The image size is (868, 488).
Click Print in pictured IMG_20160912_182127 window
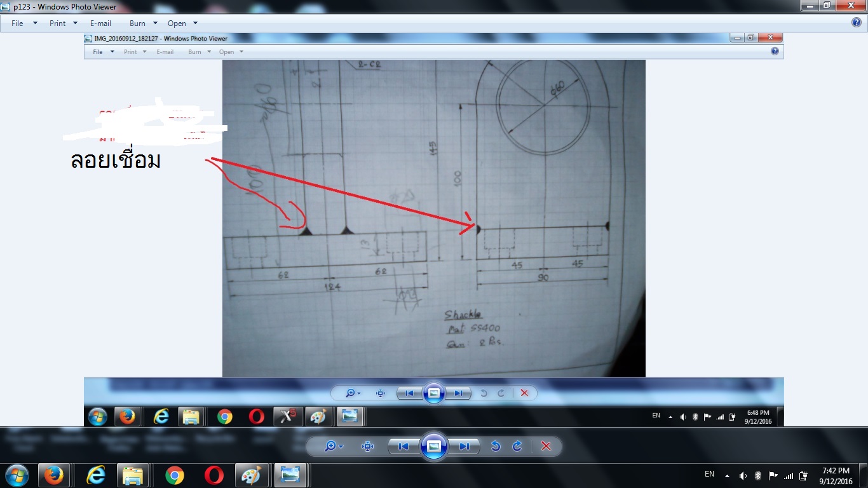click(130, 52)
